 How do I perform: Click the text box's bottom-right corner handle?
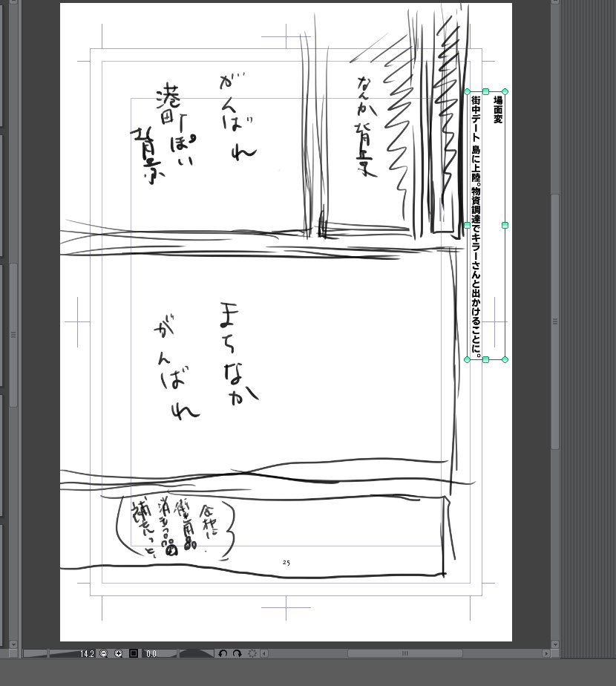(x=505, y=359)
